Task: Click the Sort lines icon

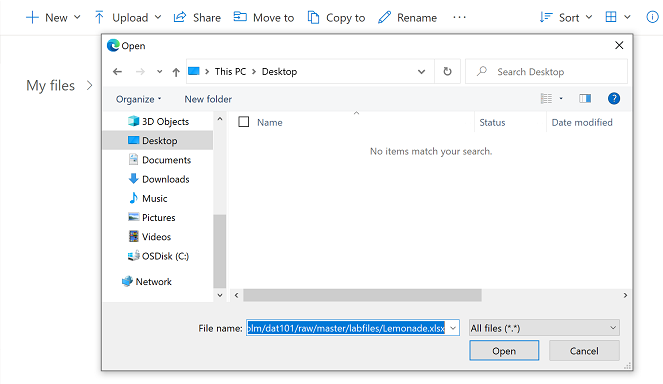Action: click(546, 17)
